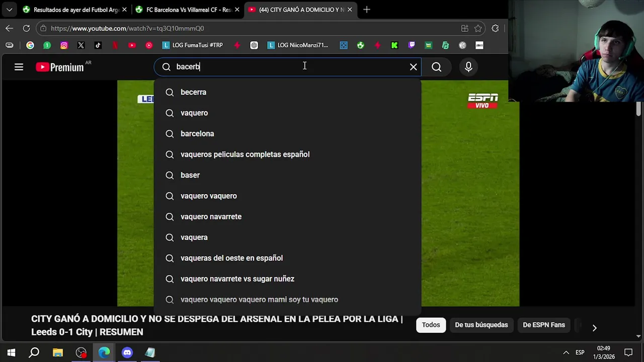Open the Instagram bookmark

pos(64,45)
